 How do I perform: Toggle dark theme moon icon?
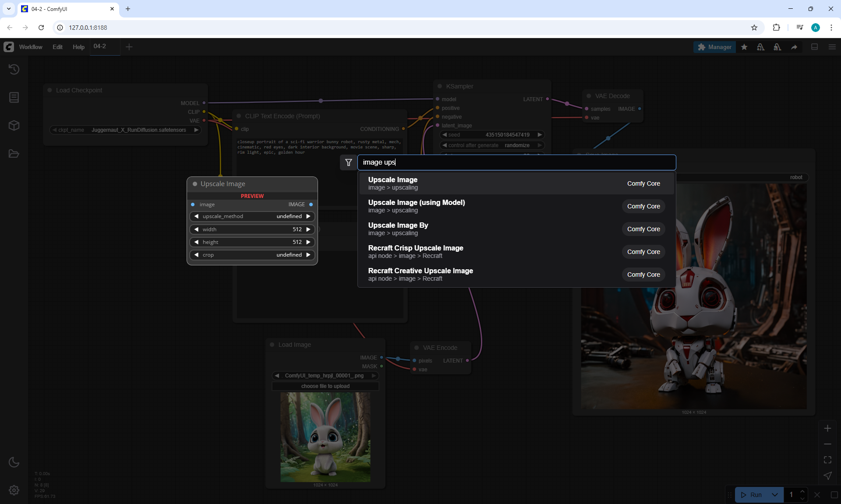(x=14, y=462)
